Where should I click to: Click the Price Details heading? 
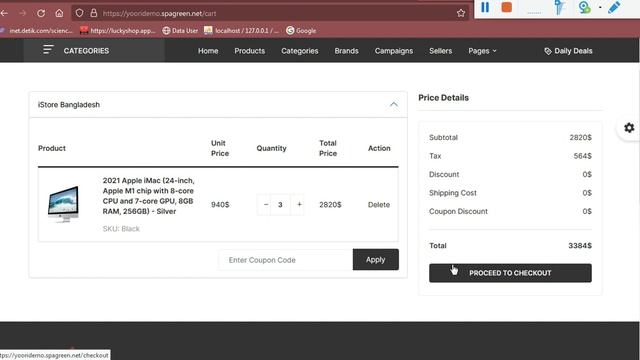443,98
